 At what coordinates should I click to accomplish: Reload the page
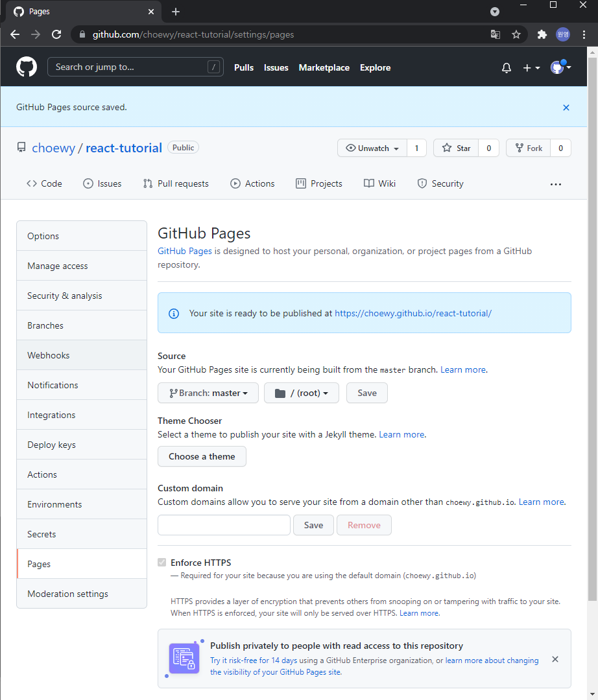coord(56,34)
